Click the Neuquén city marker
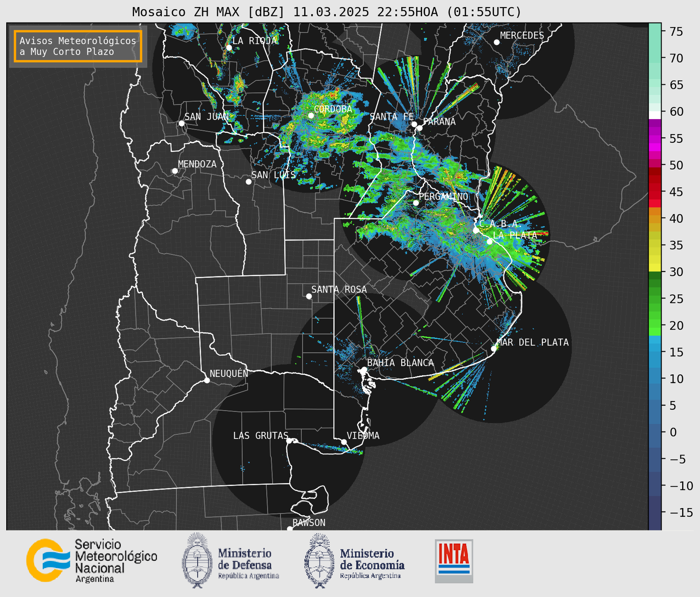The height and width of the screenshot is (597, 700). click(207, 380)
